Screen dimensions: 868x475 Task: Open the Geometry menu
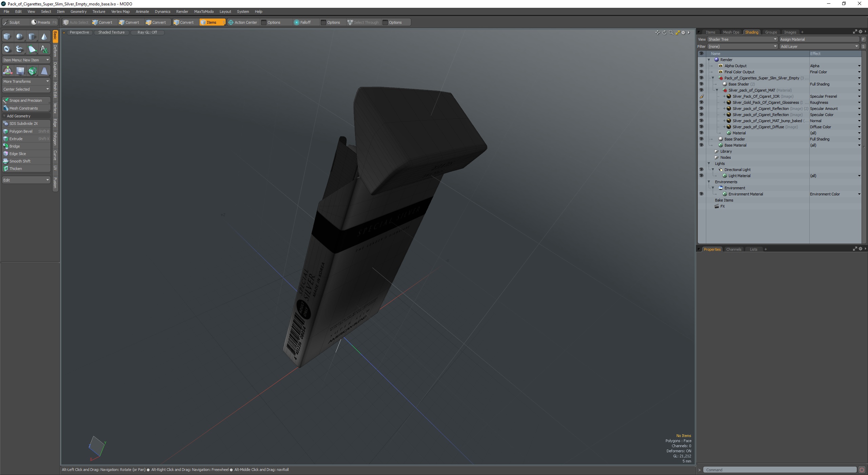click(x=78, y=12)
